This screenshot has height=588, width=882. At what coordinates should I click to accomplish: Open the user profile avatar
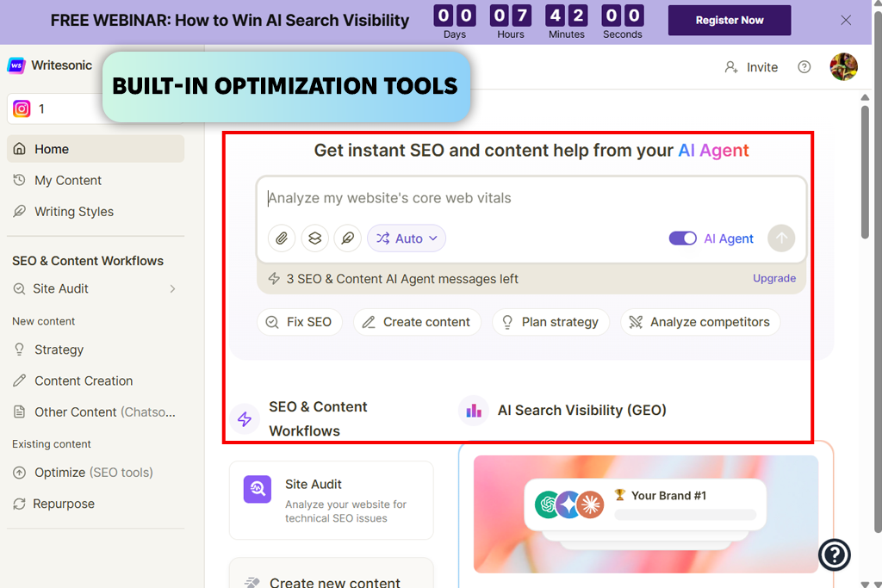coord(844,67)
